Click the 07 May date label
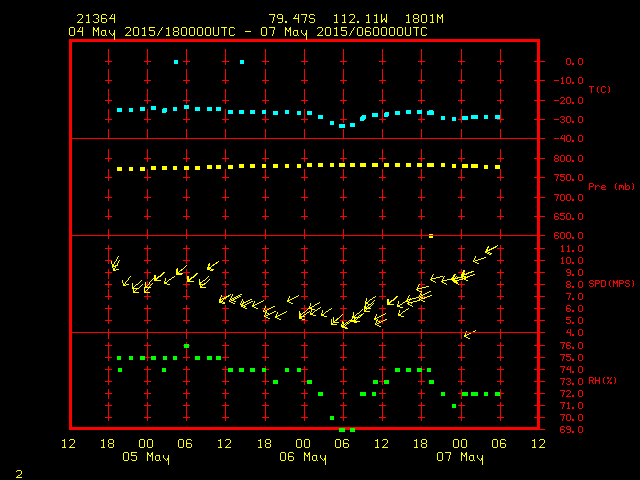This screenshot has width=640, height=480. (x=460, y=458)
